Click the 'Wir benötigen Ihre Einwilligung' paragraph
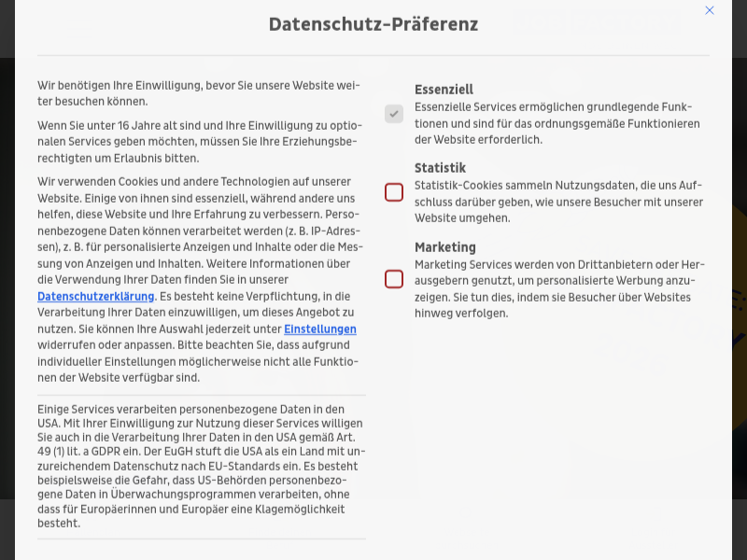 198,93
